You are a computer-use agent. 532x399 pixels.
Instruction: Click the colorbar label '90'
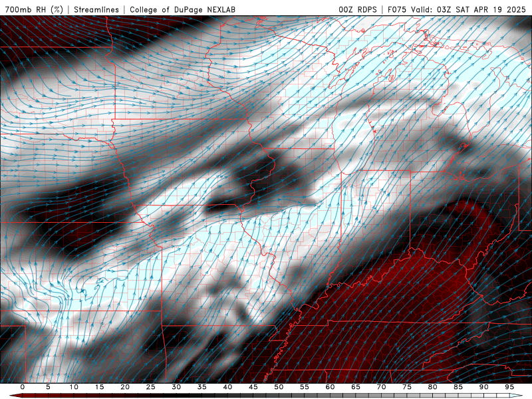pyautogui.click(x=483, y=387)
